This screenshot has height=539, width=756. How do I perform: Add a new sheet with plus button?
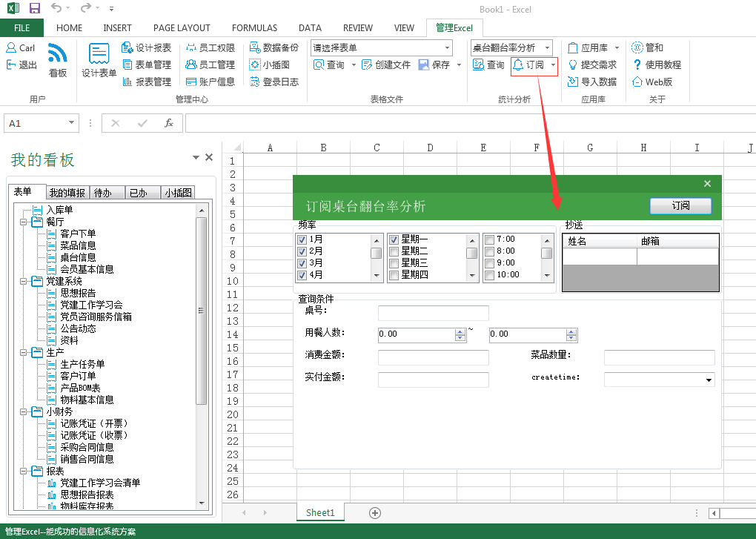(375, 513)
